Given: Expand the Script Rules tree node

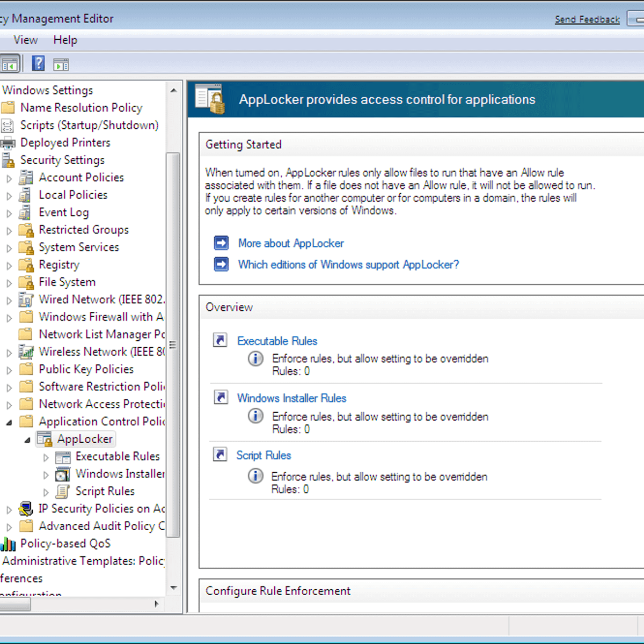Looking at the screenshot, I should (46, 492).
